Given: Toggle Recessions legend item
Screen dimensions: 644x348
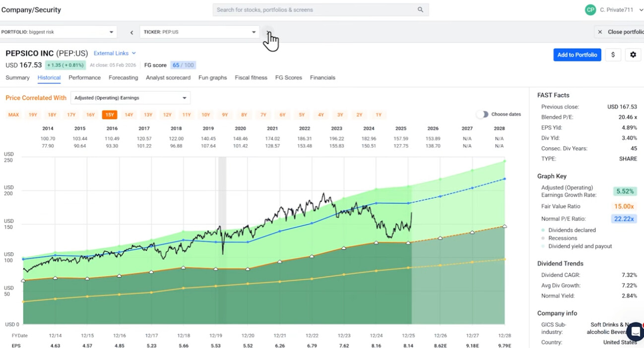Looking at the screenshot, I should [x=562, y=238].
